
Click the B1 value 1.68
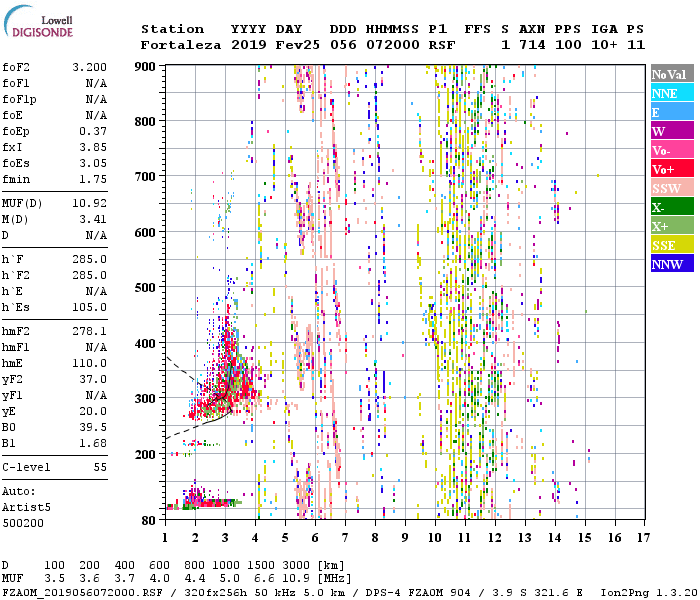tap(93, 444)
